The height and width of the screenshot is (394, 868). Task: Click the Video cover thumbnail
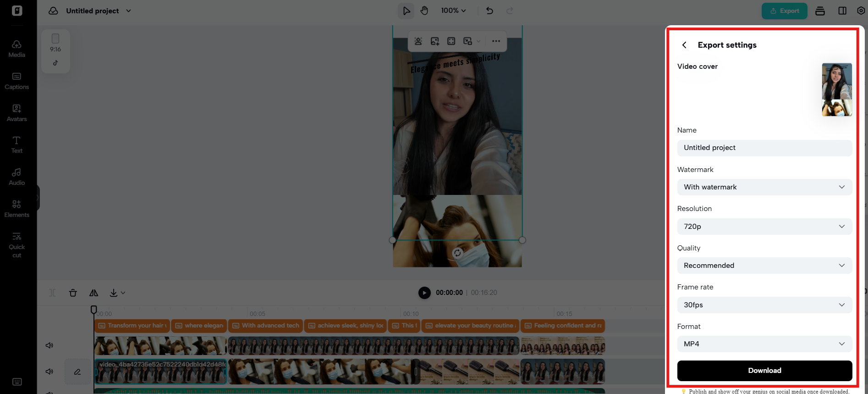click(x=837, y=89)
